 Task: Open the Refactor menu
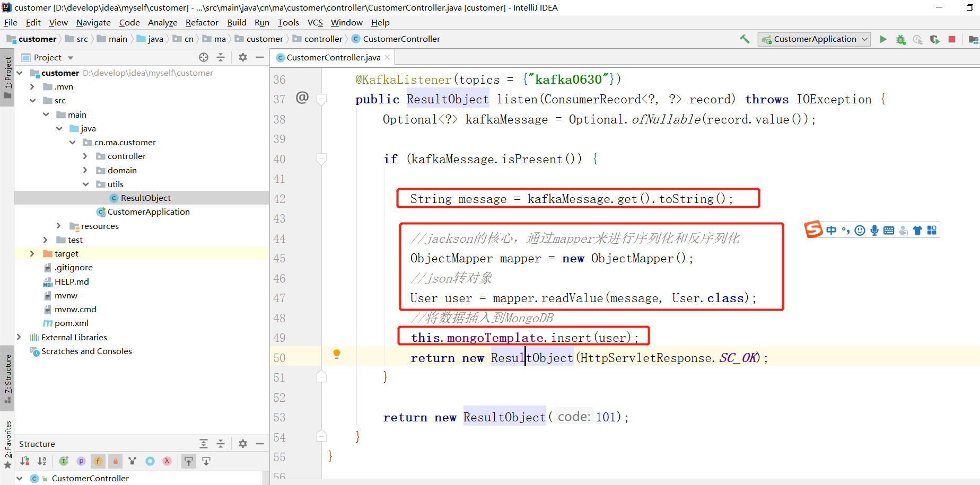click(202, 22)
